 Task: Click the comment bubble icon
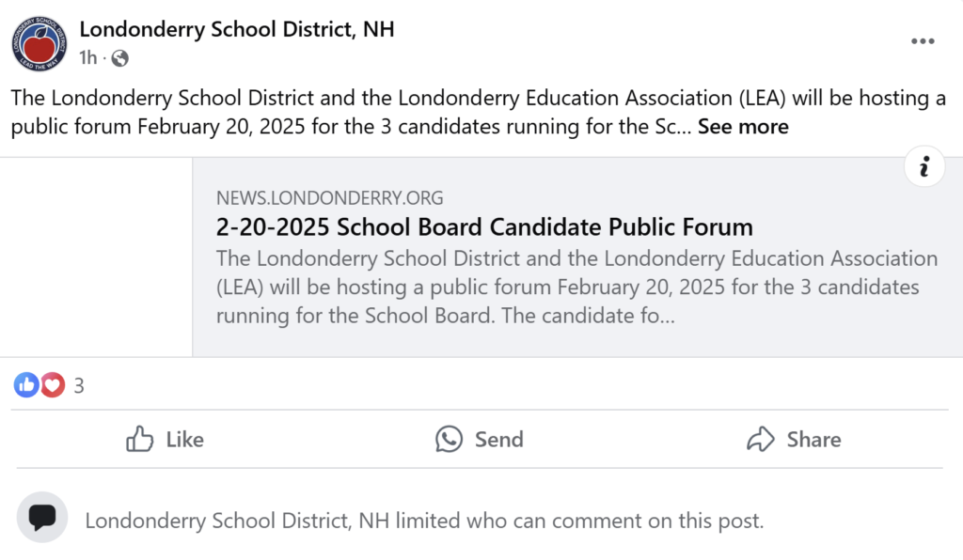click(42, 517)
